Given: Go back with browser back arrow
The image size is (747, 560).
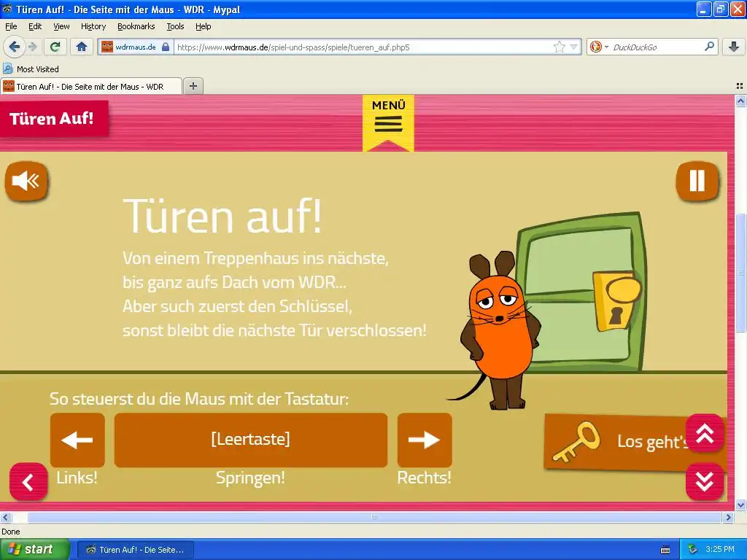Looking at the screenshot, I should tap(14, 47).
